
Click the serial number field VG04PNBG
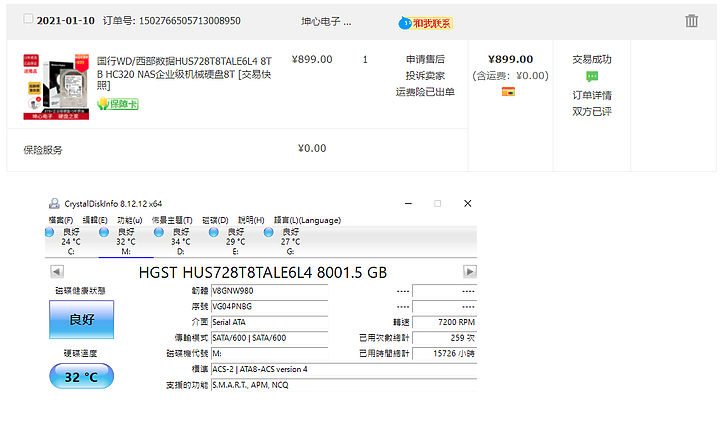point(270,306)
